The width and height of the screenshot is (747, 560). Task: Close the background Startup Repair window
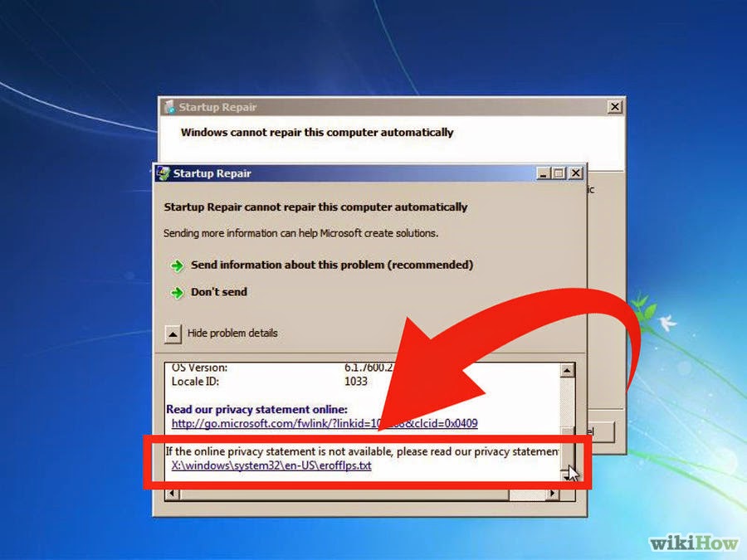click(615, 107)
